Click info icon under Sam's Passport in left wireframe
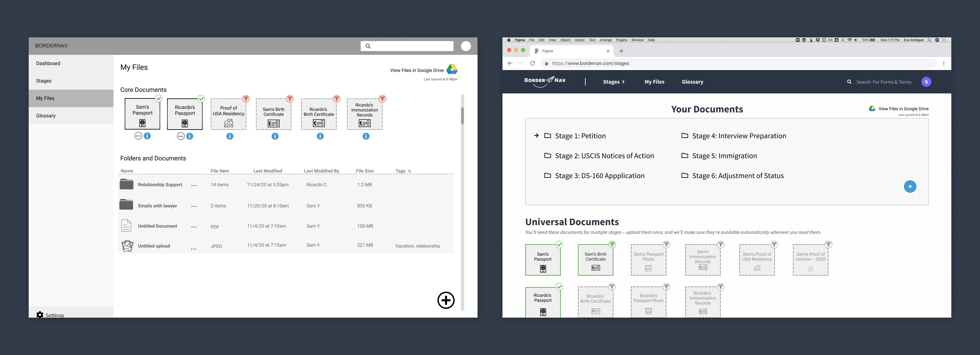The width and height of the screenshot is (980, 355). tap(147, 136)
